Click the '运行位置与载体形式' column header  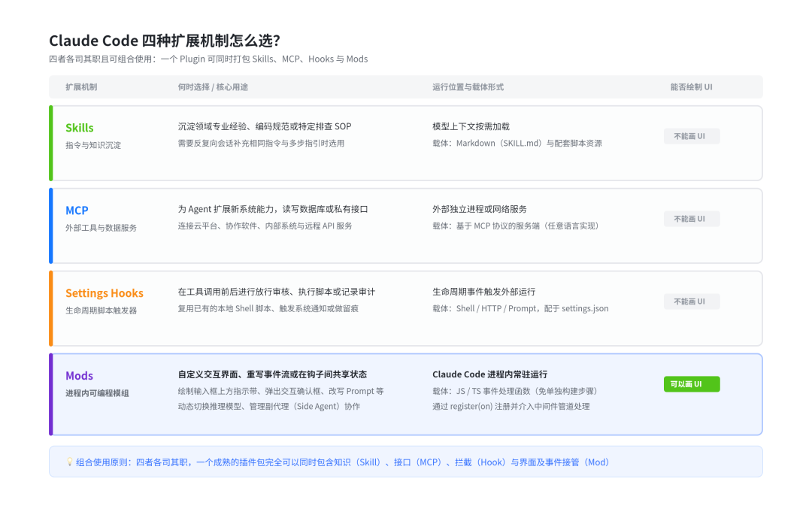[x=468, y=87]
